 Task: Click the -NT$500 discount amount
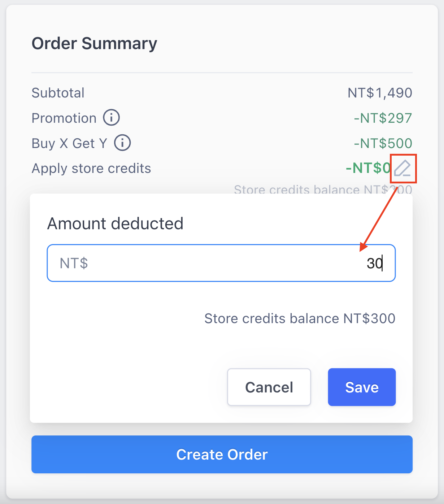pyautogui.click(x=383, y=143)
